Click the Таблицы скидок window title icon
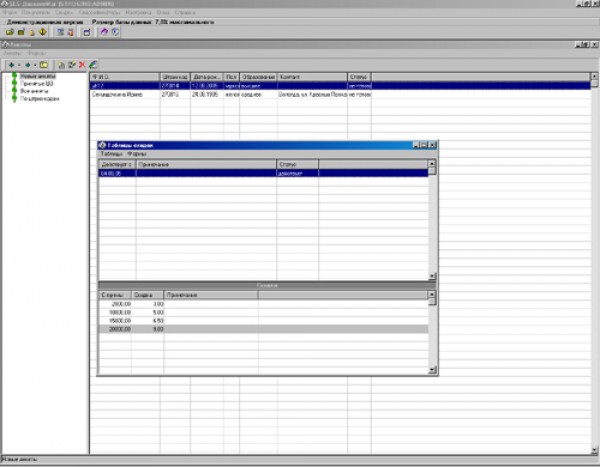The image size is (600, 467). point(102,145)
